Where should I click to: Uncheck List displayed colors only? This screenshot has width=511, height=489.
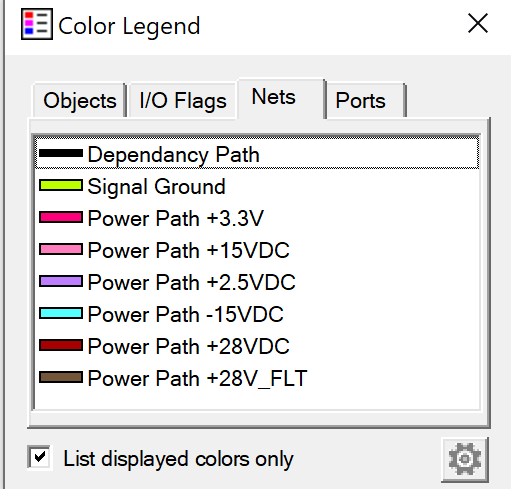40,457
